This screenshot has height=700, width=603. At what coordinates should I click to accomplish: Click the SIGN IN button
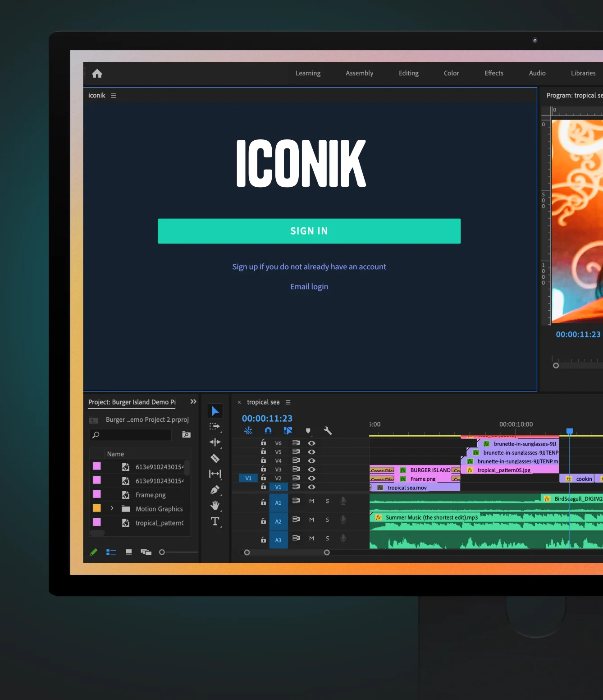click(x=309, y=231)
